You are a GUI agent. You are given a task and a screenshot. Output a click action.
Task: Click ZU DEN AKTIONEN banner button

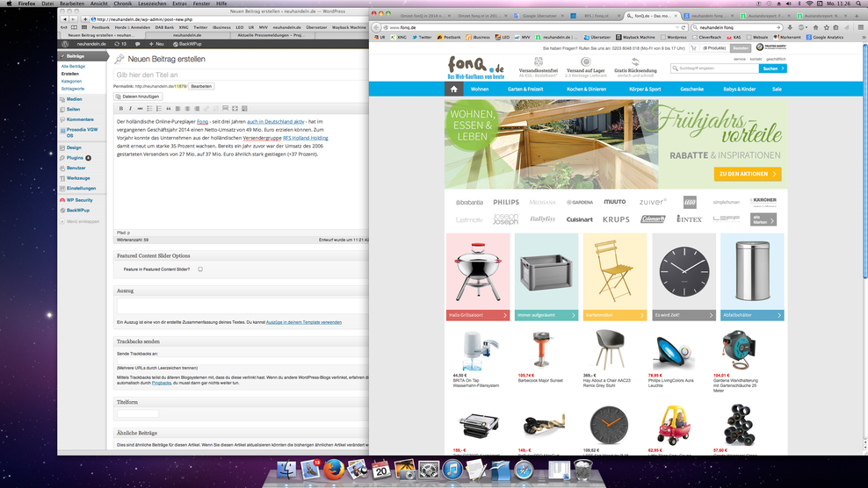click(x=748, y=174)
